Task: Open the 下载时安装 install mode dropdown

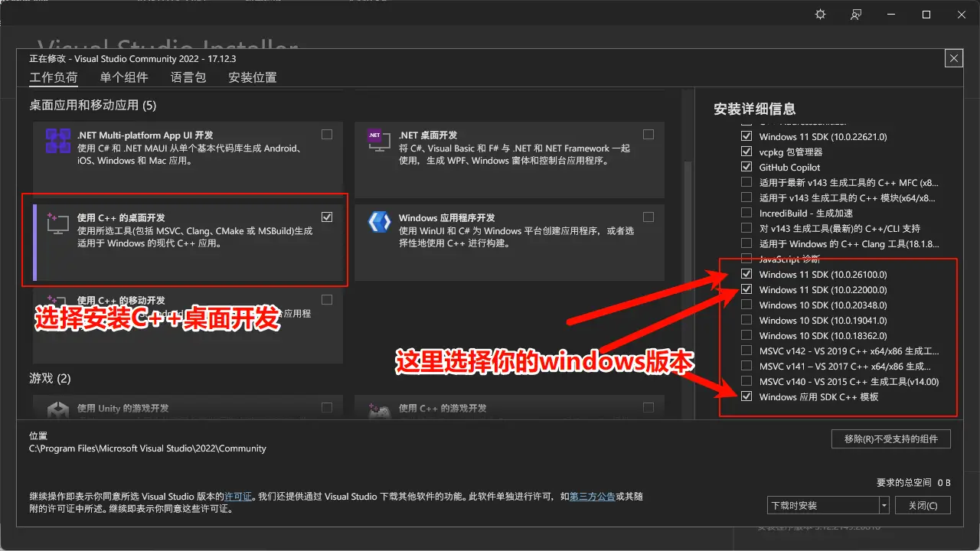Action: point(828,505)
